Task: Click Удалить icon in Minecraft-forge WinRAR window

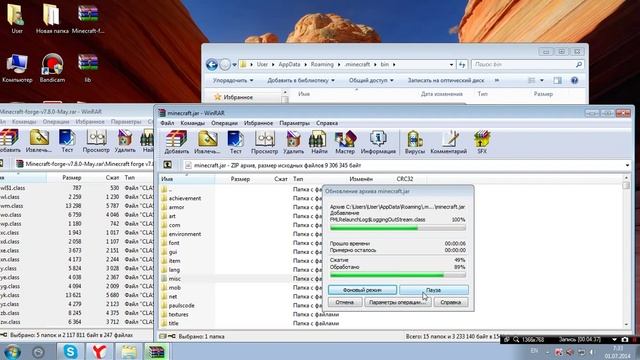Action: [125, 141]
